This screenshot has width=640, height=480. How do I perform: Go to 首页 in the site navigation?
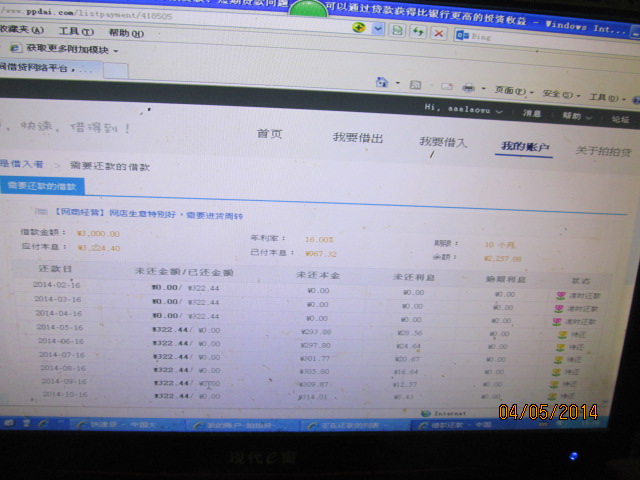[269, 133]
